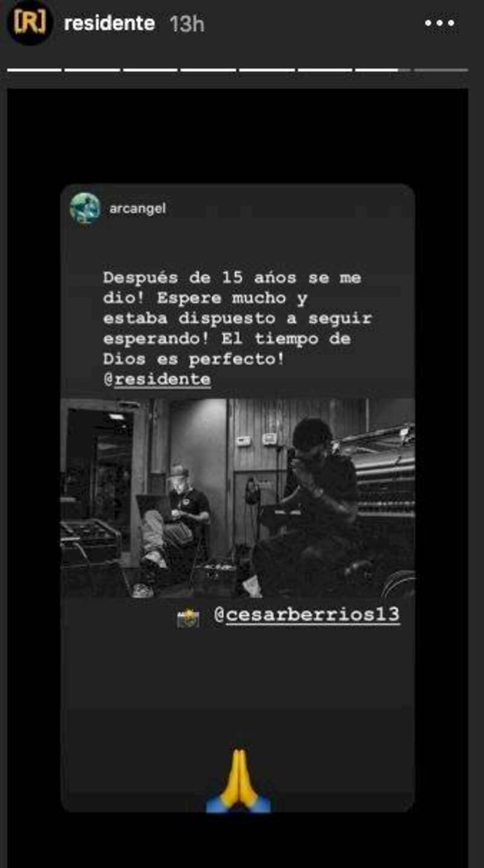Select the third story progress segment

(151, 70)
